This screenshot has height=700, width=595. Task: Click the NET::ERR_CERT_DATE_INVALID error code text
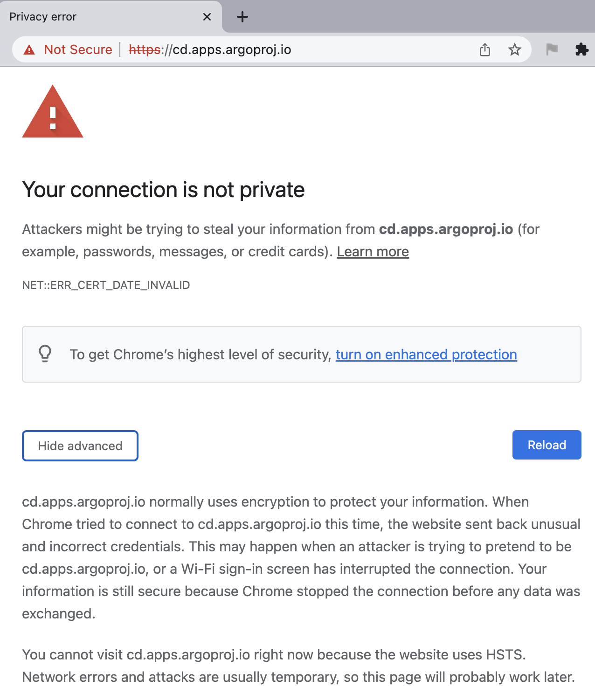pyautogui.click(x=106, y=285)
